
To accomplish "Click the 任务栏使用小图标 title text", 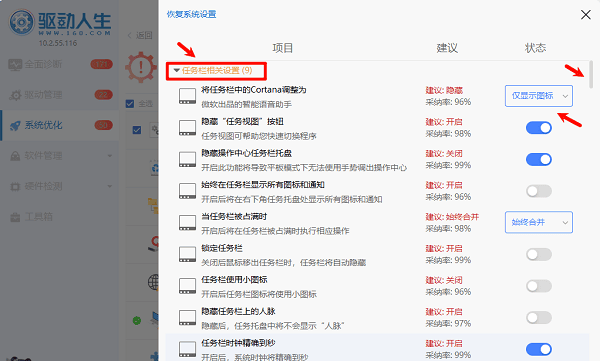I will [x=234, y=280].
